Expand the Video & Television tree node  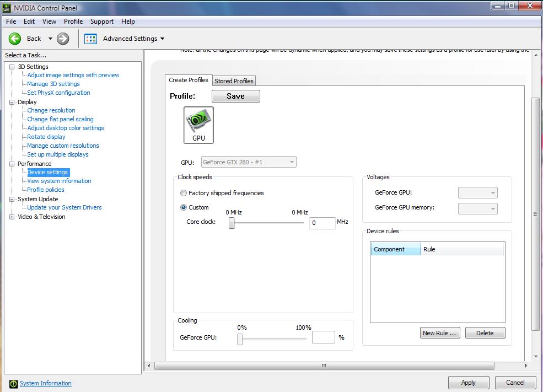pos(12,217)
